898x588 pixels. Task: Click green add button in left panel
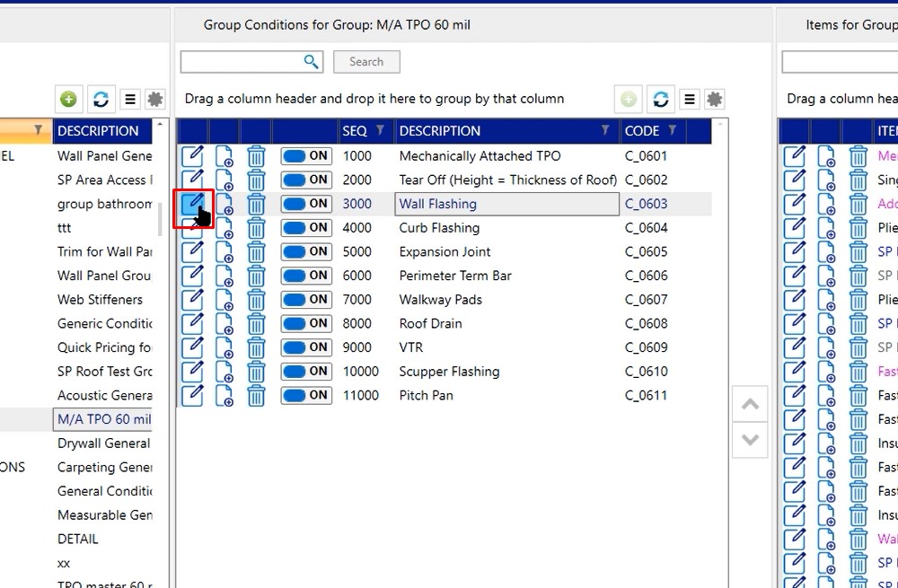tap(68, 99)
